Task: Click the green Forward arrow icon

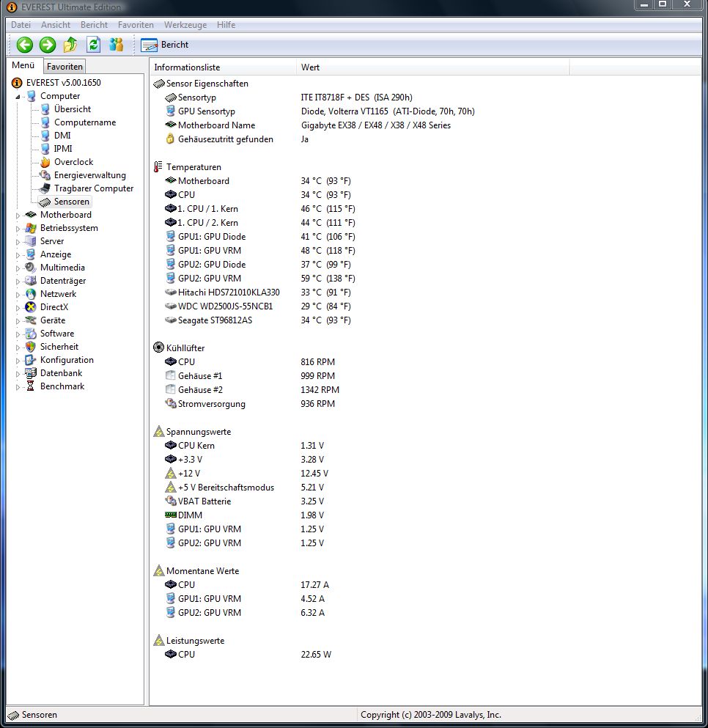Action: 48,45
